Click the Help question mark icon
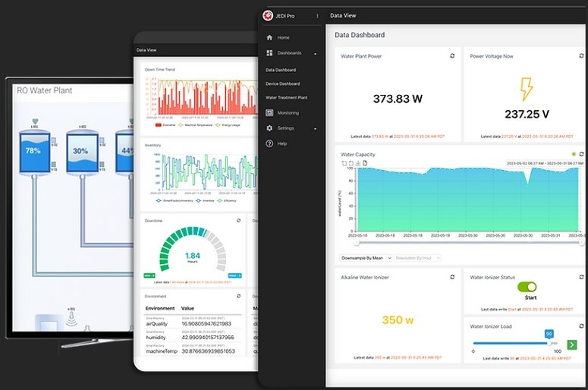The height and width of the screenshot is (390, 588). [269, 143]
